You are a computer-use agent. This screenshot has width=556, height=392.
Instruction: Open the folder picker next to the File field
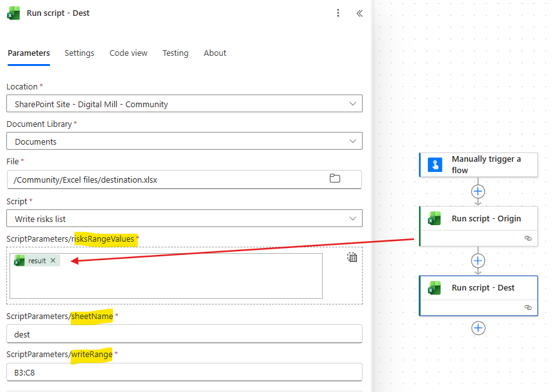(335, 179)
